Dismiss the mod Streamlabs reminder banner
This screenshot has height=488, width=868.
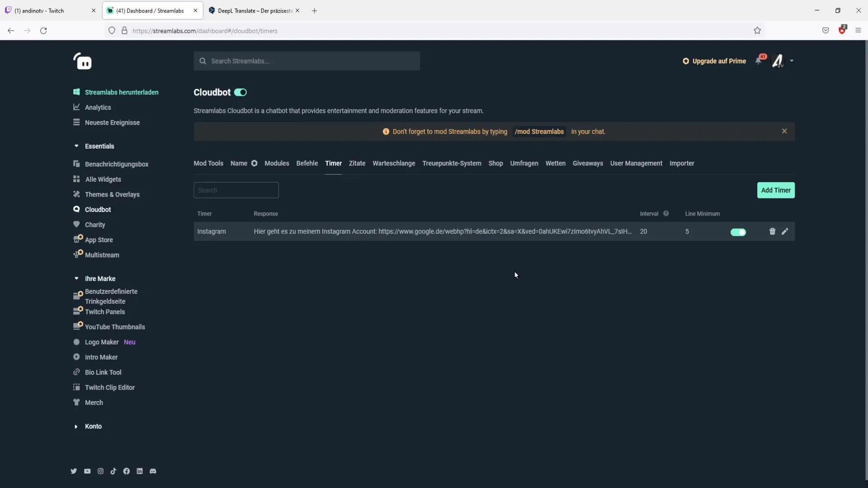784,131
